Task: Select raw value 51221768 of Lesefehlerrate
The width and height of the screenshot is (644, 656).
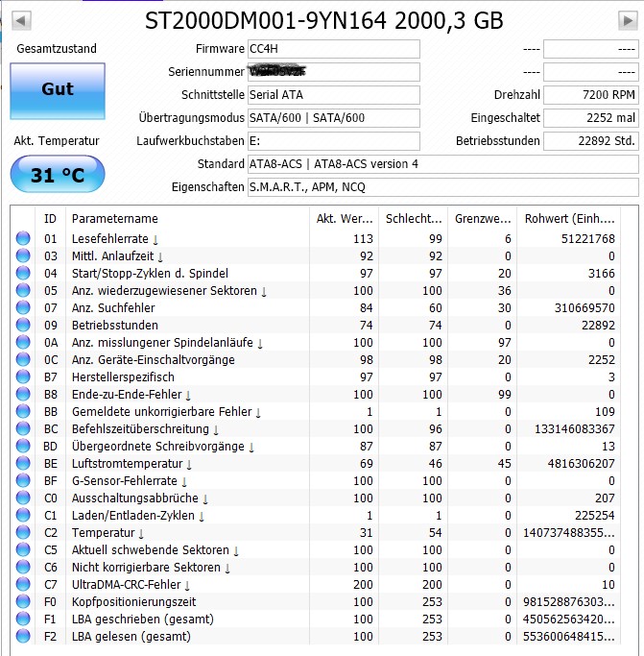Action: pyautogui.click(x=588, y=239)
